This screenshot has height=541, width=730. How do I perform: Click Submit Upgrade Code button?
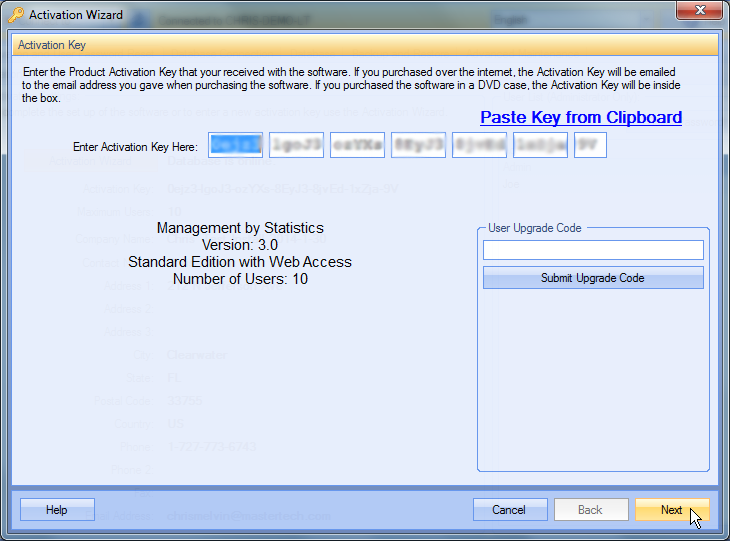593,278
